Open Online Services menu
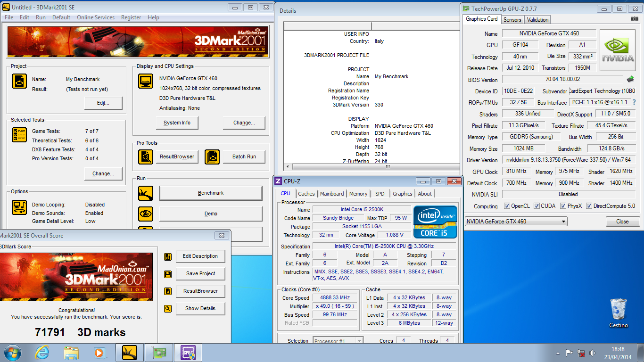Viewport: 644px width, 362px height. coord(96,17)
